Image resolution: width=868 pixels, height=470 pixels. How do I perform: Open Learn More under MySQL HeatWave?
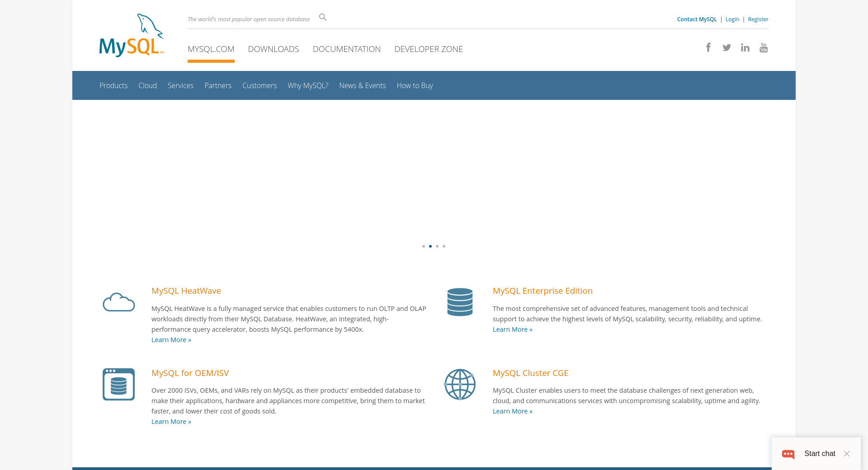click(171, 340)
